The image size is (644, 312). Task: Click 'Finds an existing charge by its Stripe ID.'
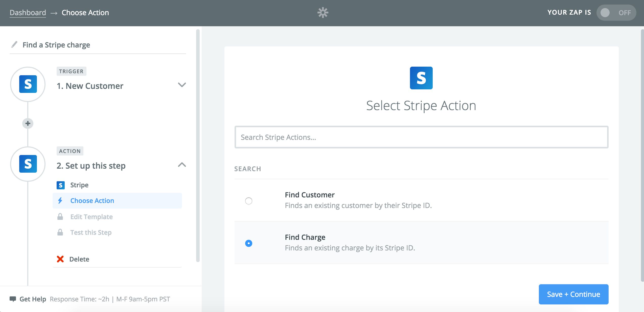(350, 248)
